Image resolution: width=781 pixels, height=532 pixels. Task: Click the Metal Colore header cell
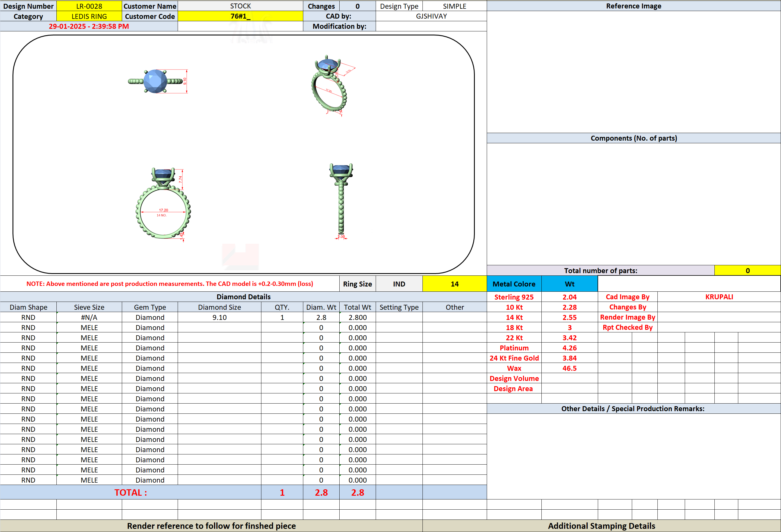pos(514,284)
